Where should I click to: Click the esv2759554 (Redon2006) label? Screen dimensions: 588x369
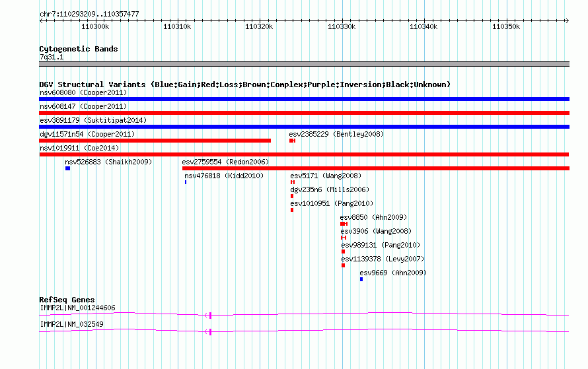click(x=225, y=162)
